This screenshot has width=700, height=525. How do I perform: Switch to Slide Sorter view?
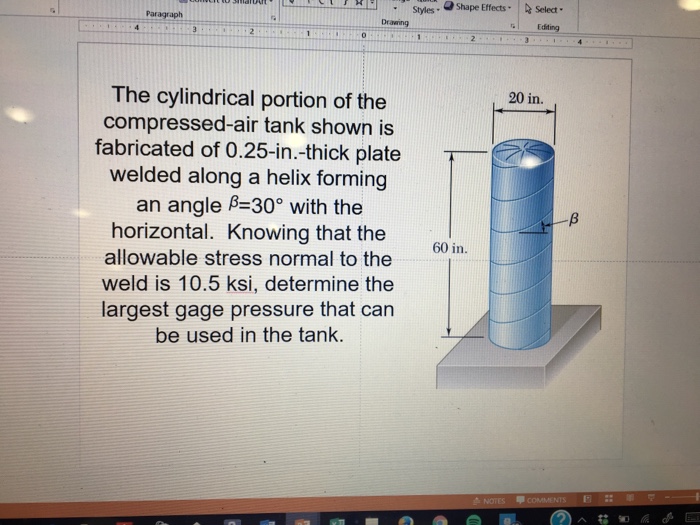[x=608, y=498]
